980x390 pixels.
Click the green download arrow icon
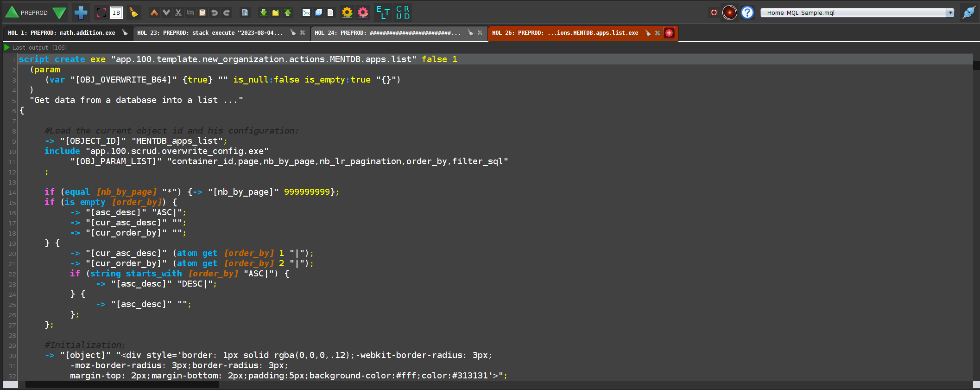coord(263,13)
